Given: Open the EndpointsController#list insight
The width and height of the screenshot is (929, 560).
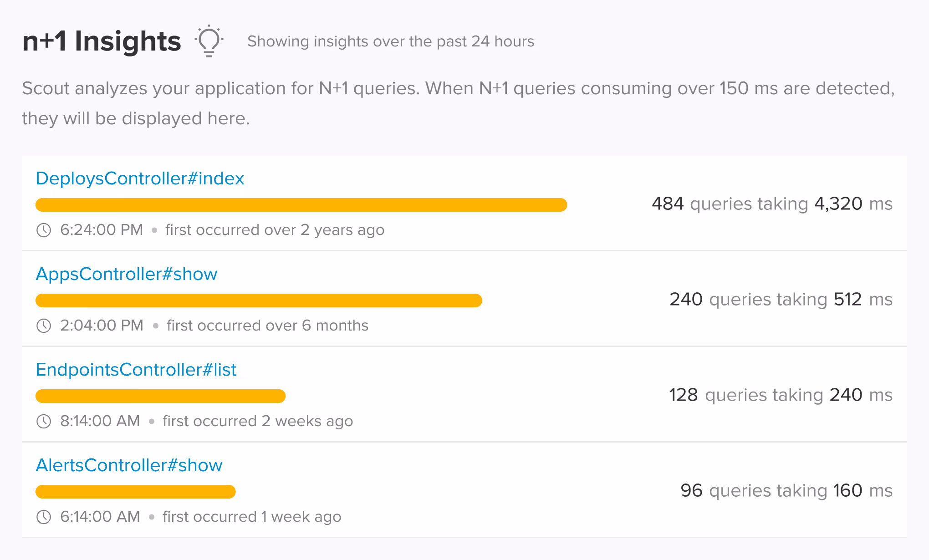Looking at the screenshot, I should coord(136,369).
